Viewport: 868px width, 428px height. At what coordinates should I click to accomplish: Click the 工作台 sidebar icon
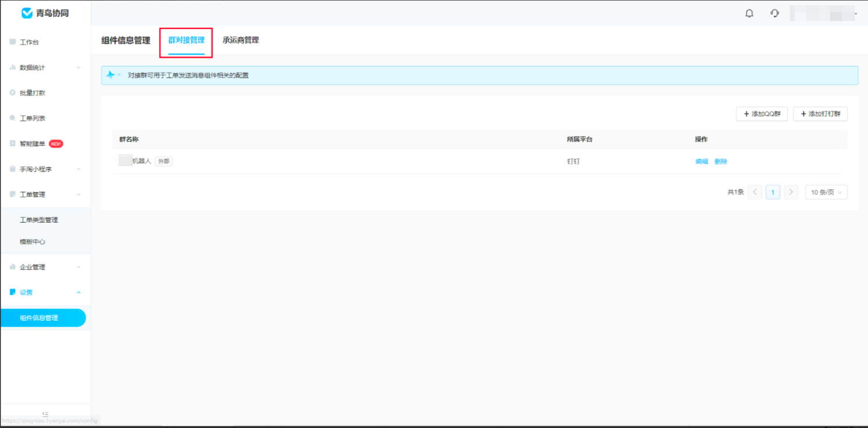click(x=12, y=42)
